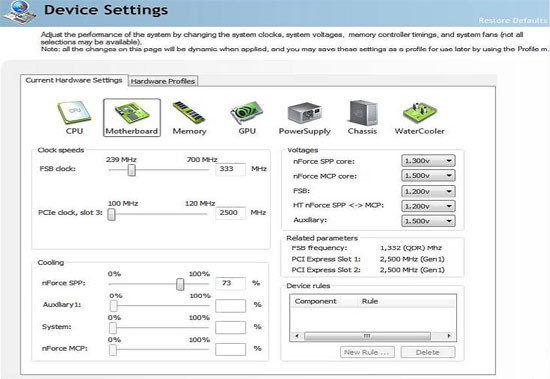Click the System cooling slider handle

[x=113, y=328]
